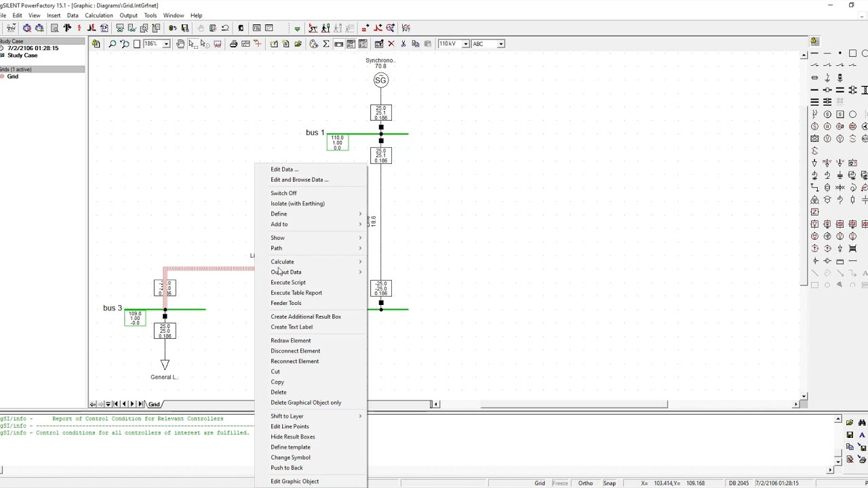Click the sigma summation icon
868x488 pixels.
[x=326, y=43]
